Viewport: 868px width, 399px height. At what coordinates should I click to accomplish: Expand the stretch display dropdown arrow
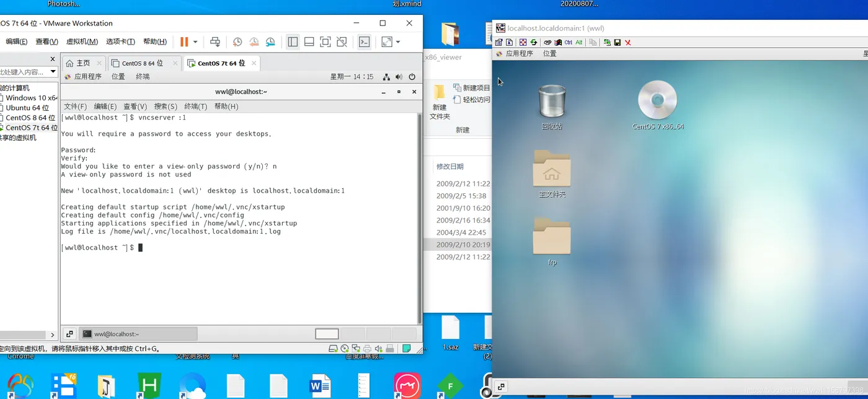pos(398,42)
